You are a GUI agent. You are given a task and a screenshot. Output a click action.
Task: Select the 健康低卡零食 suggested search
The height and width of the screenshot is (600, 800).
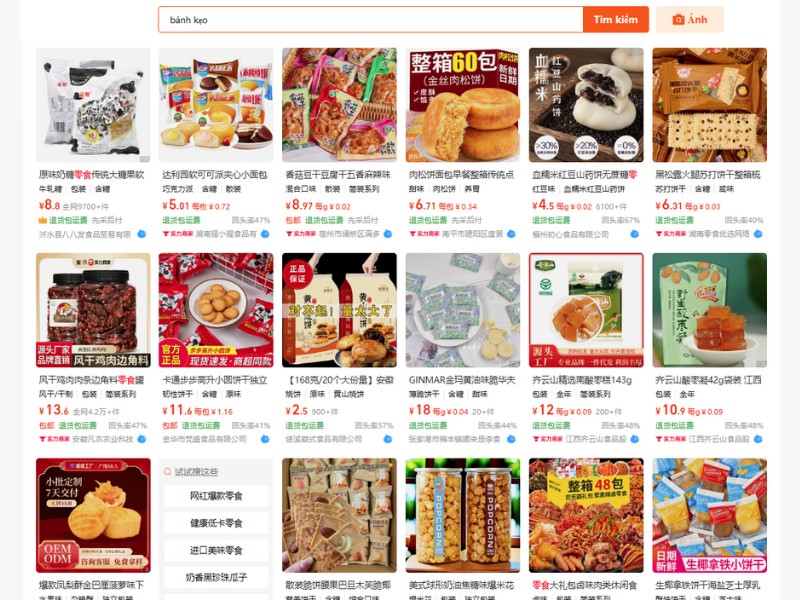216,523
